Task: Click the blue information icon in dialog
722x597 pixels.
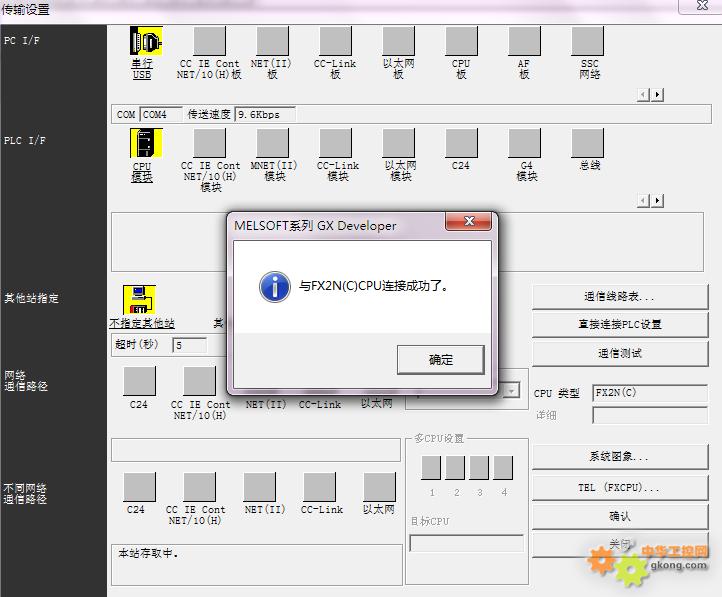Action: [274, 286]
